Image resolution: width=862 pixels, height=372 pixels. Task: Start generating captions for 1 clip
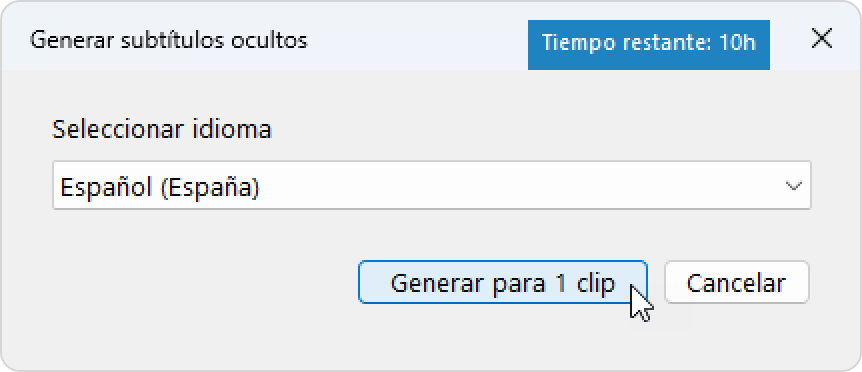(502, 282)
